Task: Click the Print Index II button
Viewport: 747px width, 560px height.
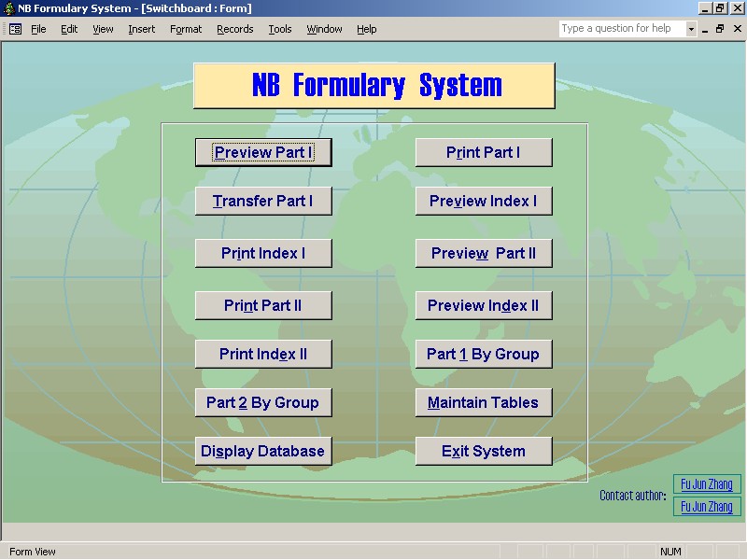Action: click(263, 355)
